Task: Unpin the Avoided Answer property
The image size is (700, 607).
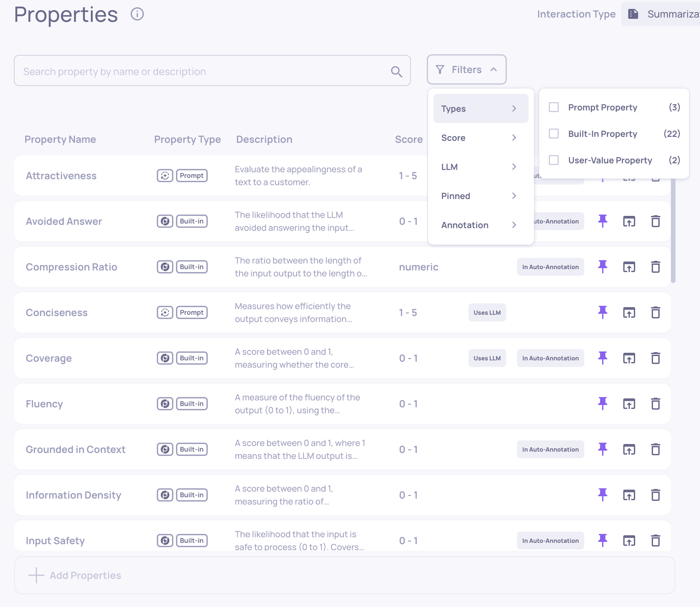Action: 602,221
